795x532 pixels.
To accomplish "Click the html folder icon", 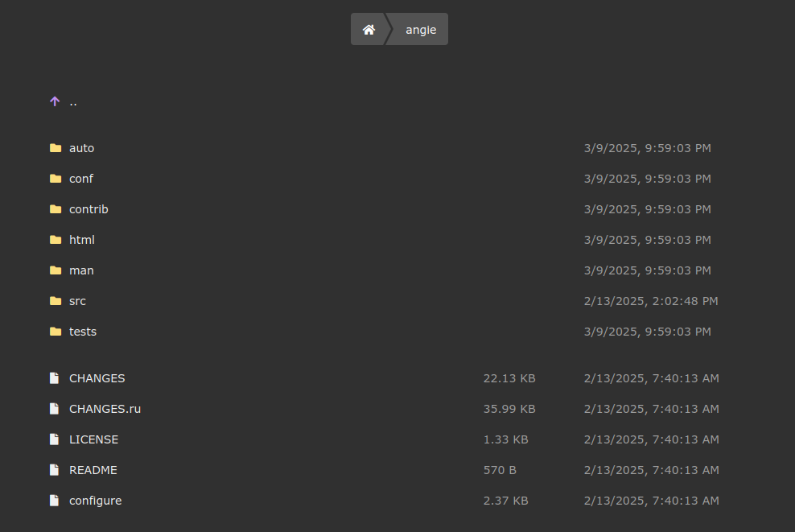I will pyautogui.click(x=55, y=240).
